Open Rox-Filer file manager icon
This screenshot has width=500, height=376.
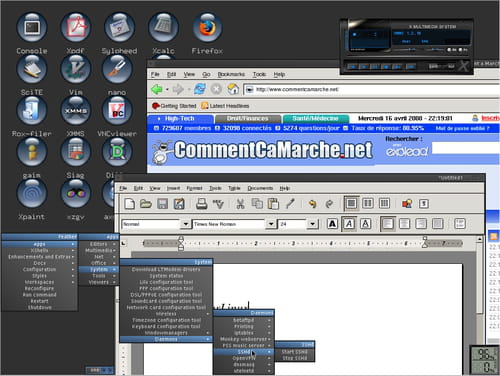32,110
